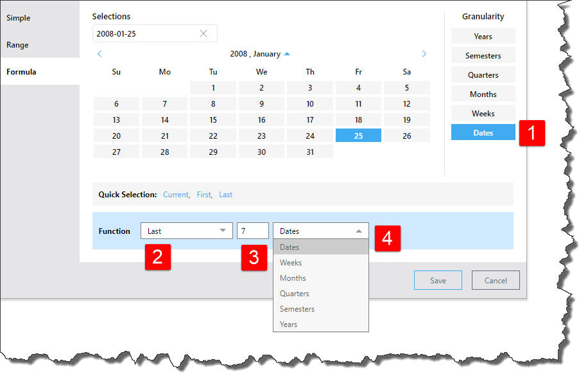Select January 3 on the calendar
Viewport: 588px width, 381px height.
click(310, 87)
